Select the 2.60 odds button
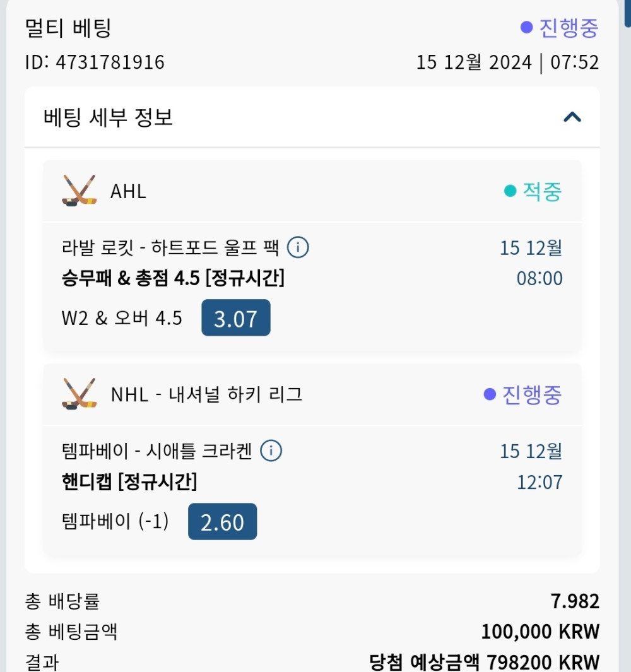 [222, 522]
